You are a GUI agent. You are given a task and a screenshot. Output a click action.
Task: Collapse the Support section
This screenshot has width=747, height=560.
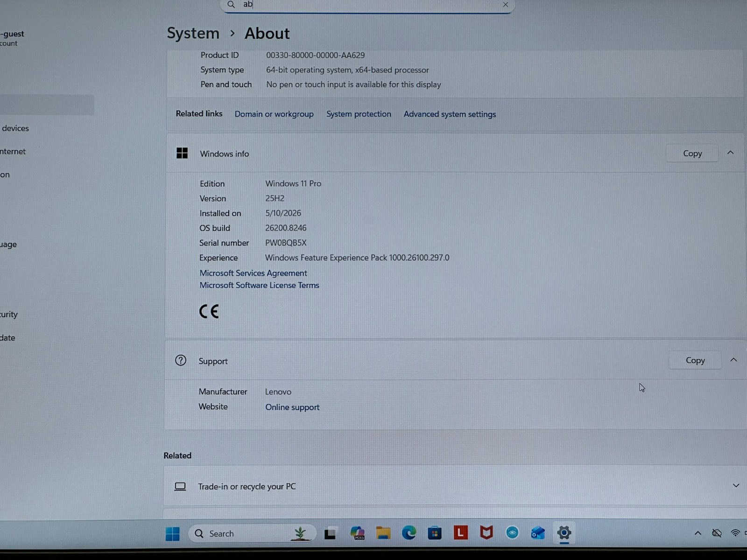[733, 360]
